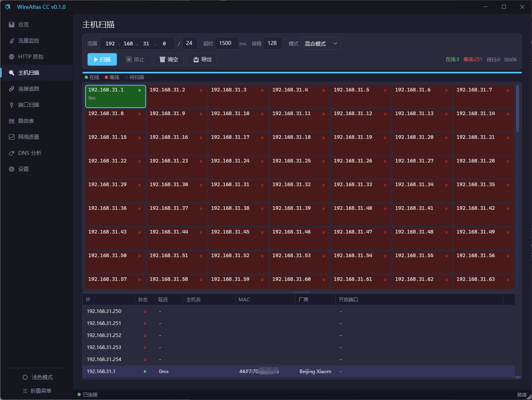Clear results with 清空 button
This screenshot has width=532, height=400.
[169, 59]
